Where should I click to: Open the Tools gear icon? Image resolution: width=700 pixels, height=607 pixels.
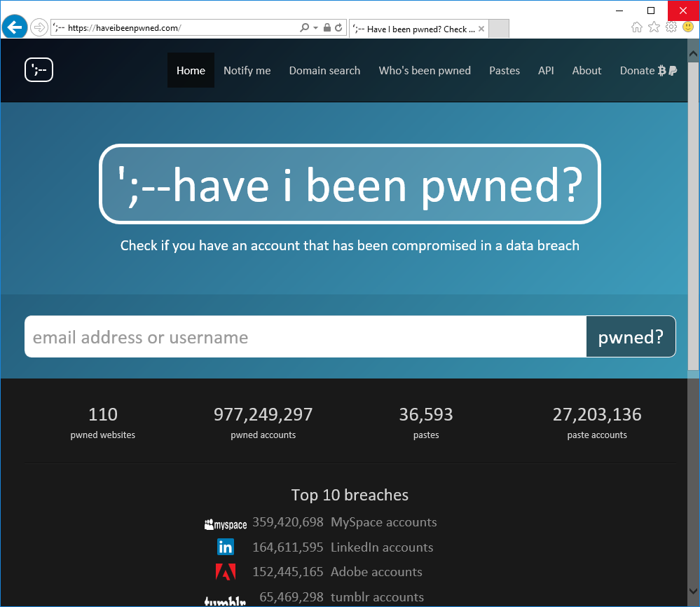671,27
